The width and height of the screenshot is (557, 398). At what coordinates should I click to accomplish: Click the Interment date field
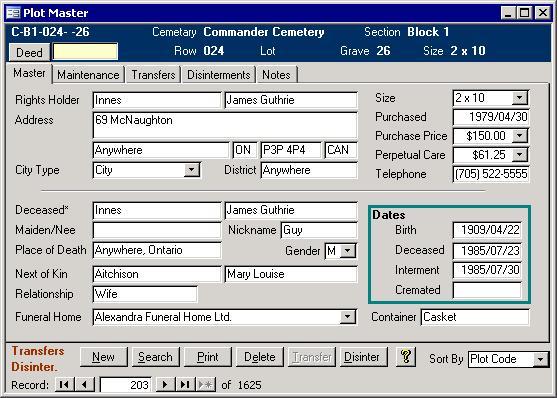[x=487, y=270]
